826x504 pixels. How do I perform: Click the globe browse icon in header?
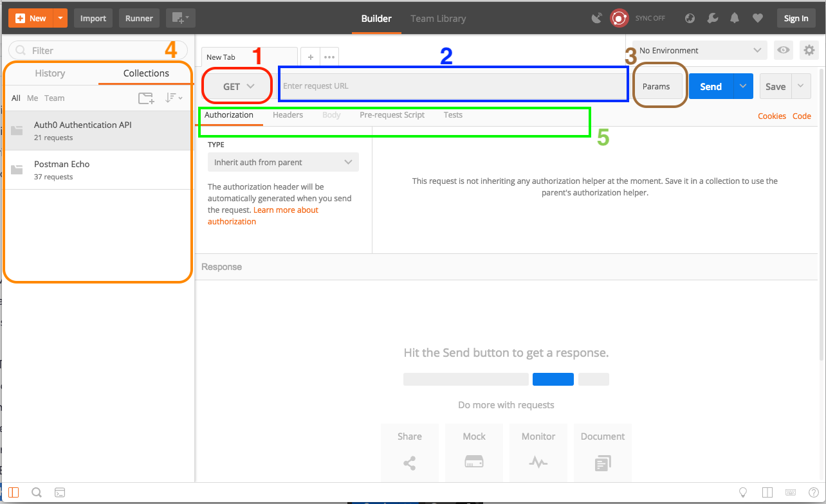[x=690, y=18]
